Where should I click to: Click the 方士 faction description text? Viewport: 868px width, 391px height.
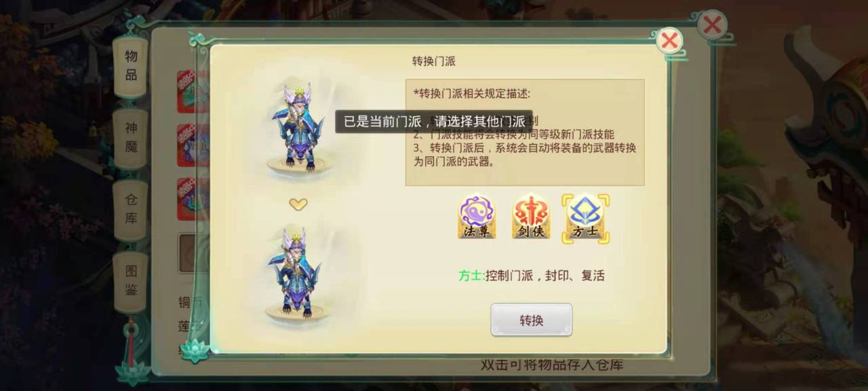[531, 275]
